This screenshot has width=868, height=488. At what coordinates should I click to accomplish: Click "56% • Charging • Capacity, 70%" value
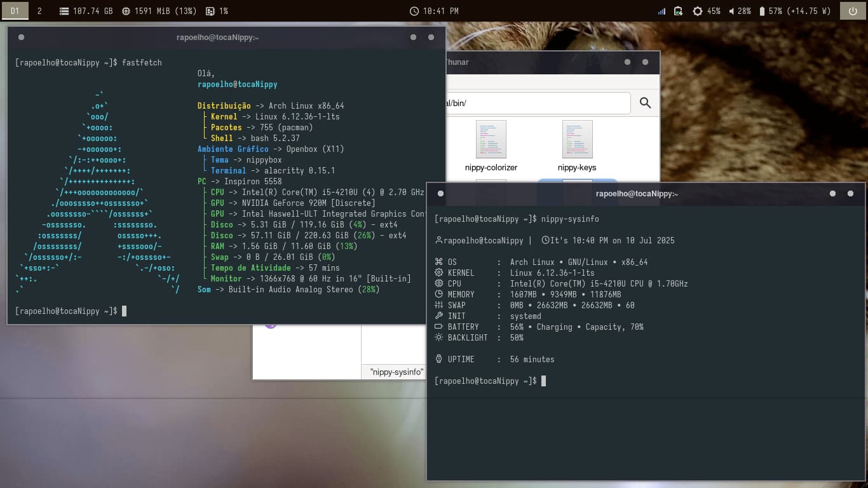click(x=577, y=327)
